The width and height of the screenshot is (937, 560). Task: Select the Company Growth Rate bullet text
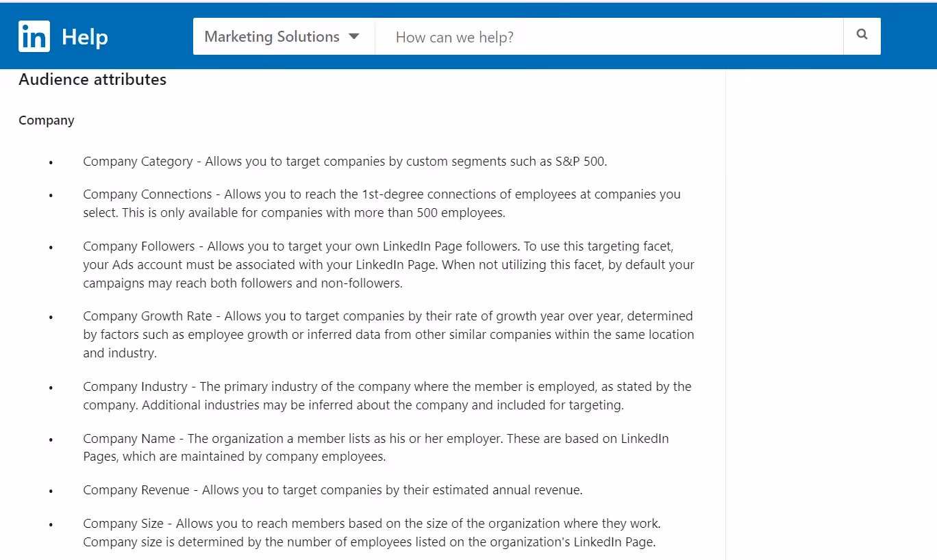[x=388, y=334]
